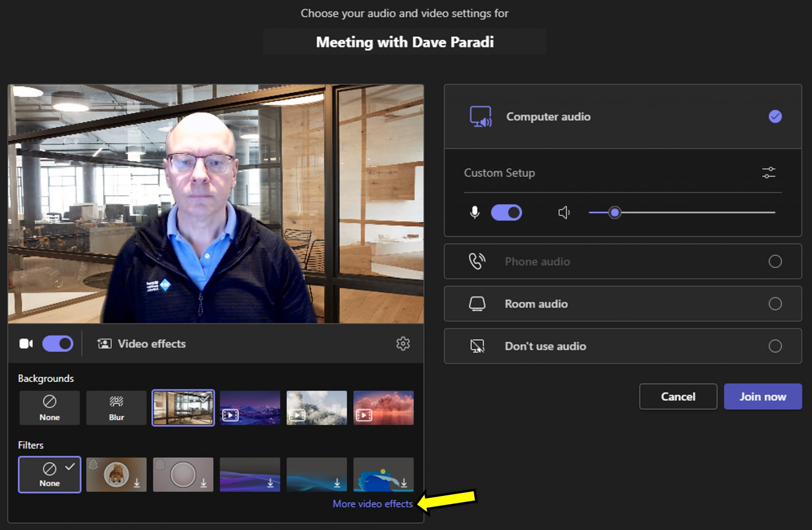Click the Phone audio handset icon
Screen dimensions: 812x530
click(x=477, y=261)
